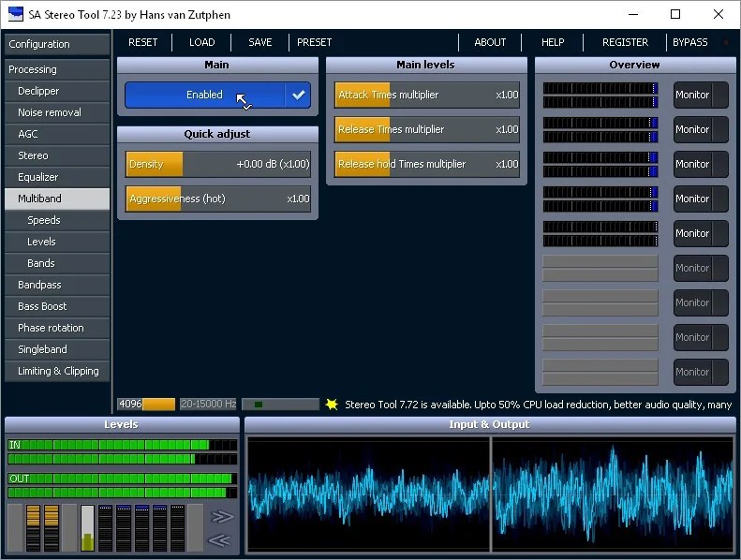
Task: Click the HELP button
Action: (x=553, y=42)
